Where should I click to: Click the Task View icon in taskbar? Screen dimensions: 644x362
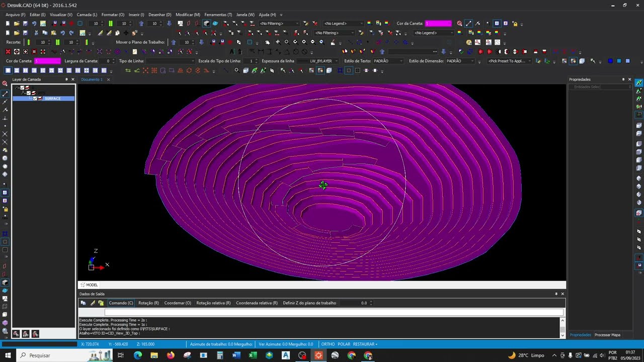click(121, 355)
